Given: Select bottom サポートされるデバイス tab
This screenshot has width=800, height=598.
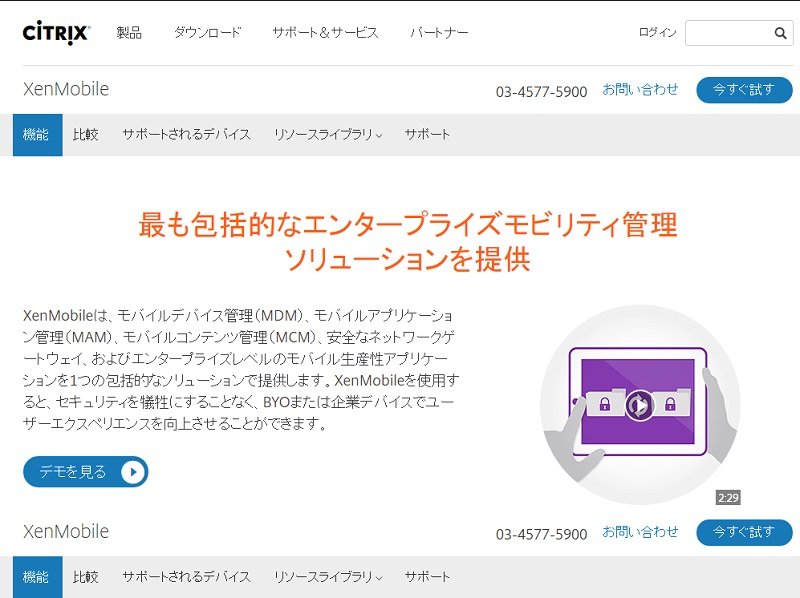Looking at the screenshot, I should [x=186, y=577].
